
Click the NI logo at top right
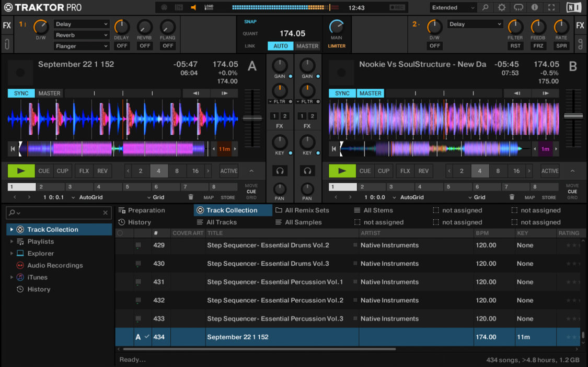(x=575, y=7)
